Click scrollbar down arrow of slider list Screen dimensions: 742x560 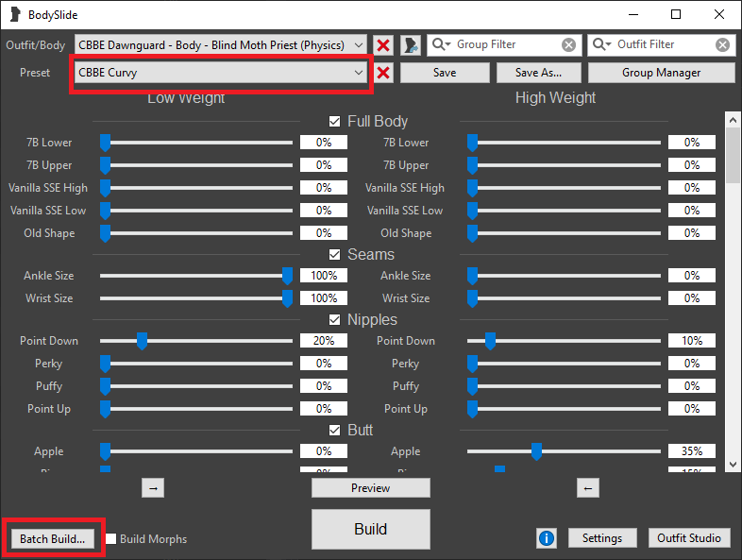[733, 465]
